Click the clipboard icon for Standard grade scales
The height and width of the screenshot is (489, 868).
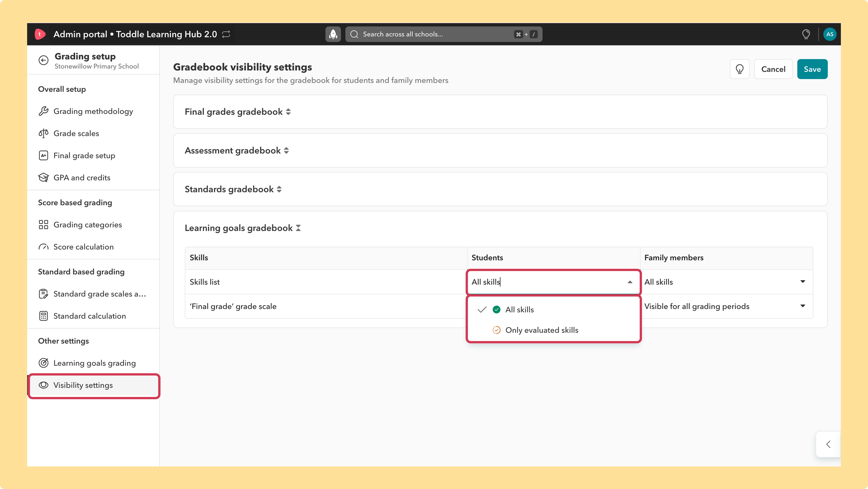44,294
